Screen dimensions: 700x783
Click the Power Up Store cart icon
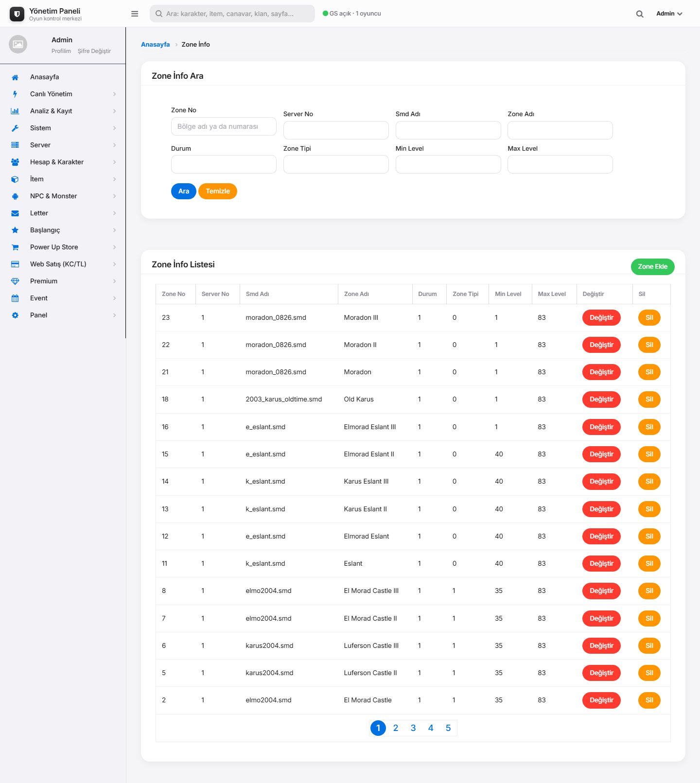(x=15, y=247)
